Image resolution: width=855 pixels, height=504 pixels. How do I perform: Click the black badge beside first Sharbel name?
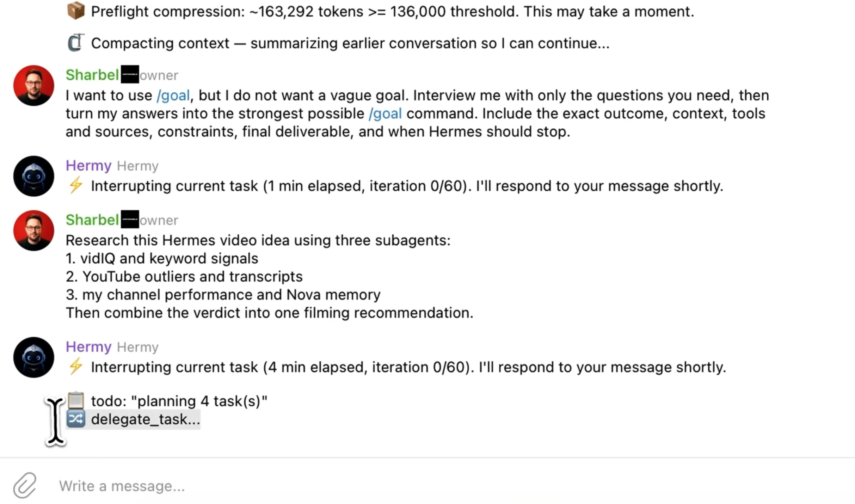[x=130, y=74]
